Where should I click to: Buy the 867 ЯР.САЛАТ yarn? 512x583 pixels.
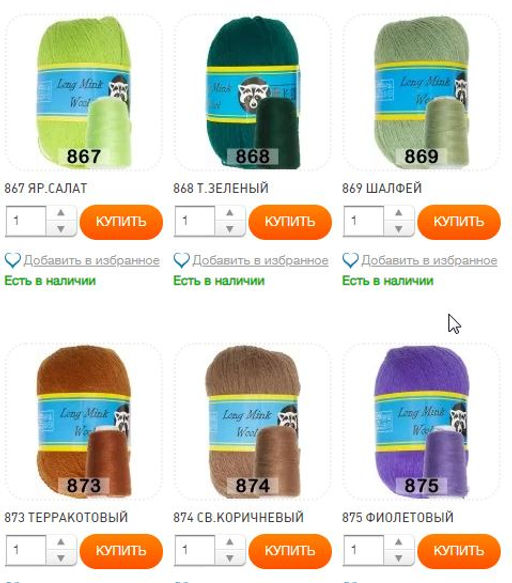point(121,222)
